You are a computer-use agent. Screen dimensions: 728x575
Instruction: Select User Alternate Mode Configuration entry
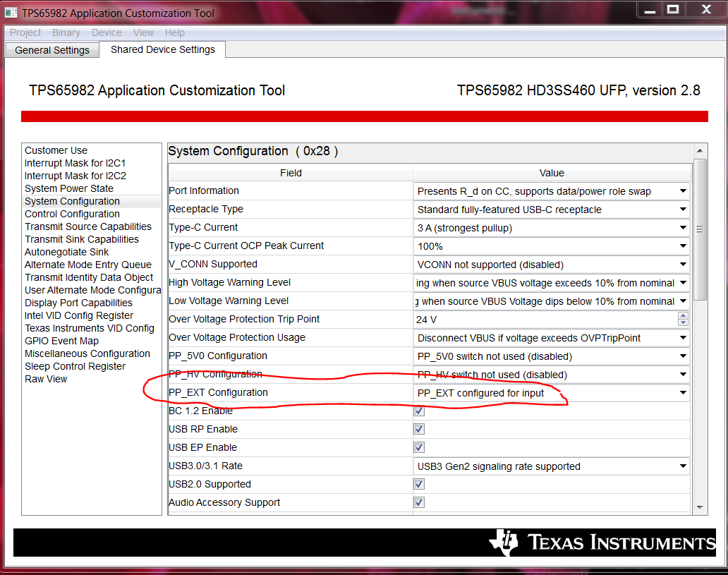coord(92,290)
